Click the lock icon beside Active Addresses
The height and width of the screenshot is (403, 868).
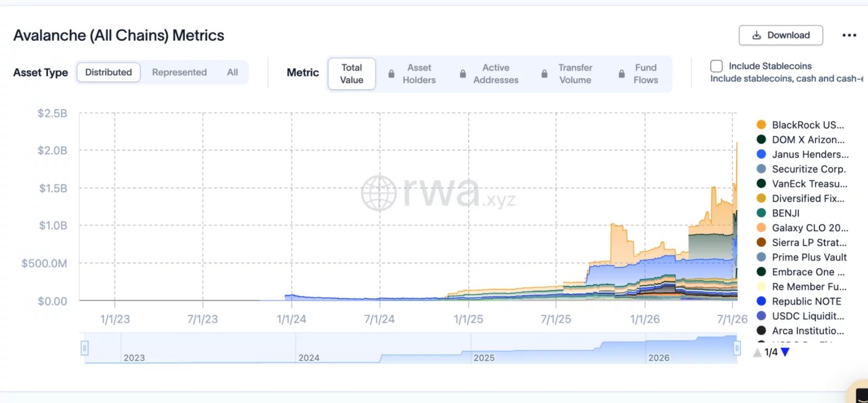pos(463,74)
